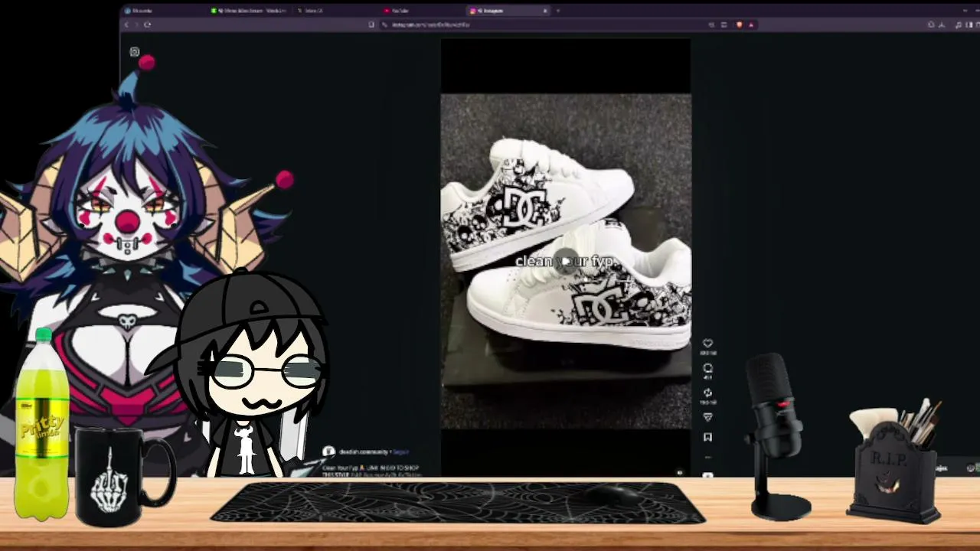This screenshot has height=551, width=980.
Task: Select the active Instagram browser tab
Action: [508, 11]
